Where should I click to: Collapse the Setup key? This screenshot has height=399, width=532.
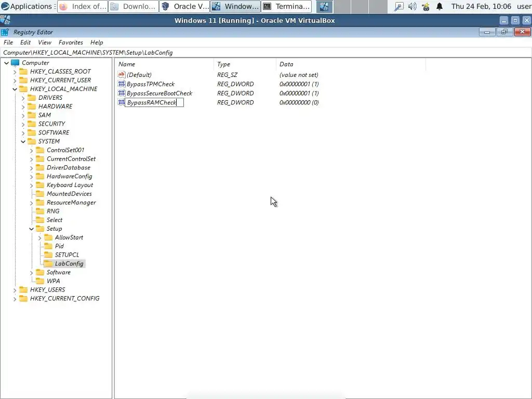[x=31, y=229]
